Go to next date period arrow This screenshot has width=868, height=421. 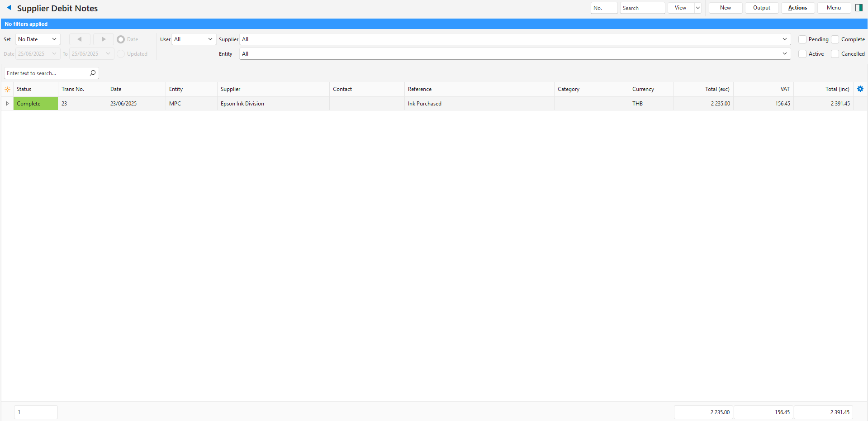pyautogui.click(x=104, y=39)
